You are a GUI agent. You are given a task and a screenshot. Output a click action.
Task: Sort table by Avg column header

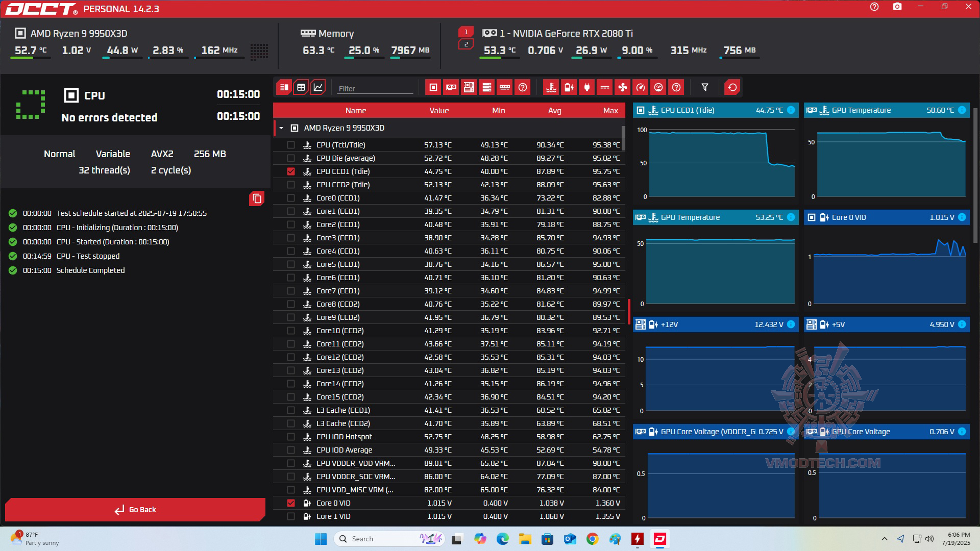click(x=554, y=111)
